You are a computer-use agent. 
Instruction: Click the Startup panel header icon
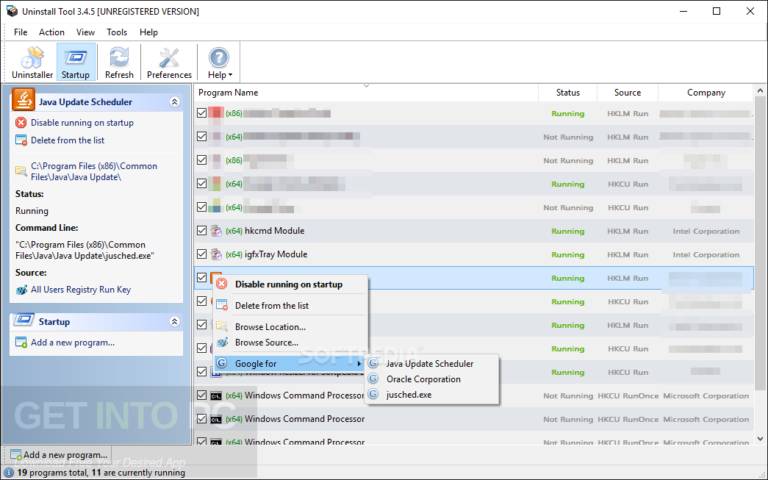tap(24, 320)
